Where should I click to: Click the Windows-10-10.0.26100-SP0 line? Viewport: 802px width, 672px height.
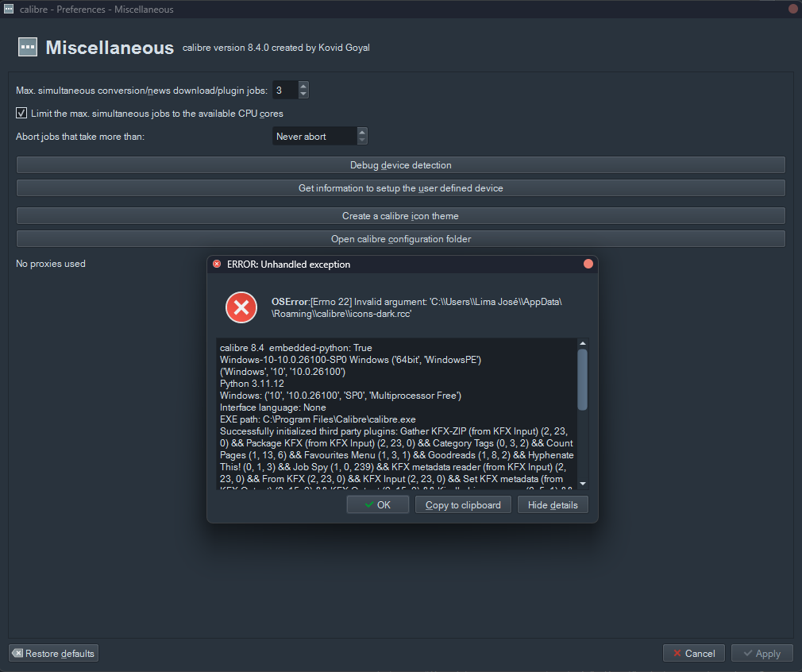350,360
